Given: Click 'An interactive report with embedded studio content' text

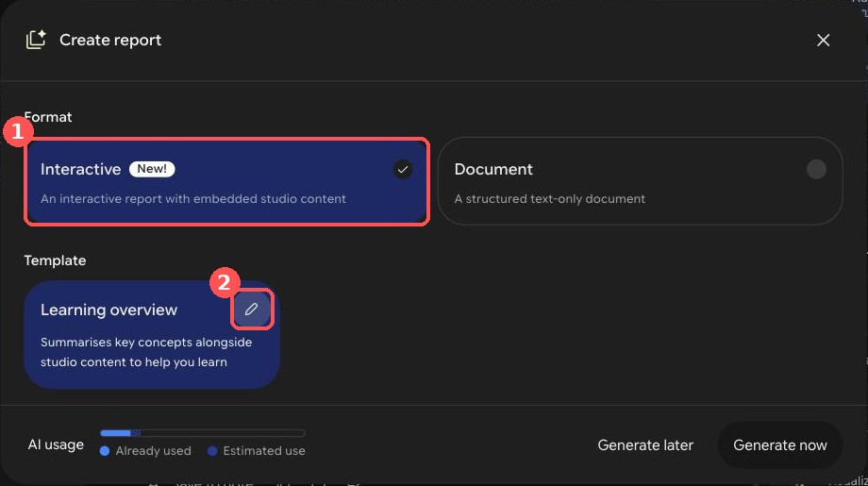Looking at the screenshot, I should 193,199.
